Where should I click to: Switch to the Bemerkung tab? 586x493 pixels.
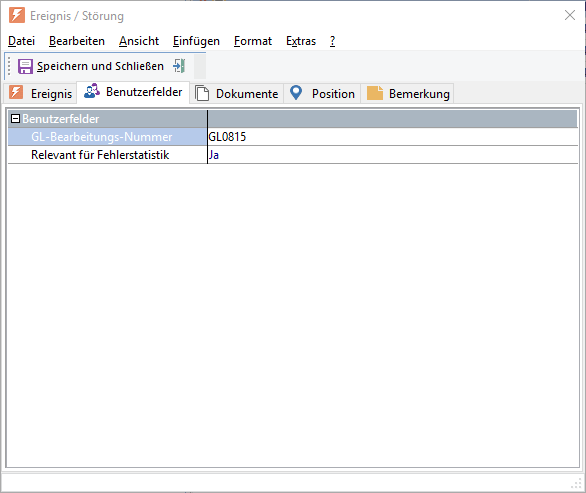click(x=408, y=93)
